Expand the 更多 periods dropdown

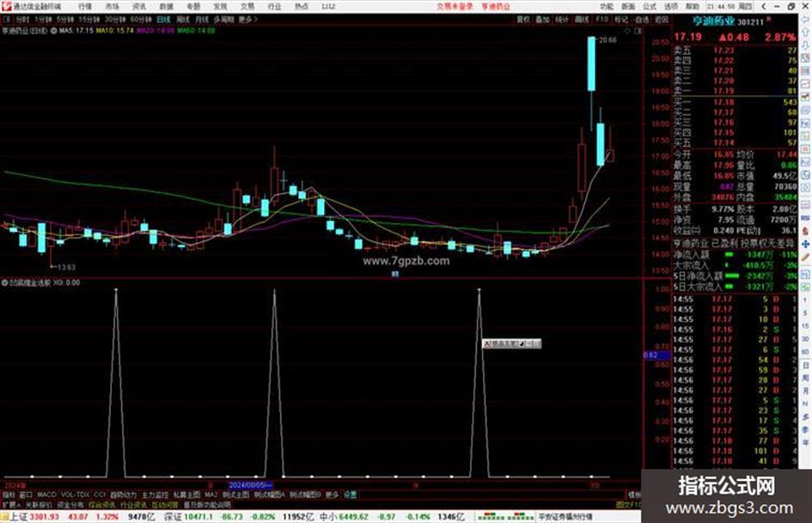point(247,19)
